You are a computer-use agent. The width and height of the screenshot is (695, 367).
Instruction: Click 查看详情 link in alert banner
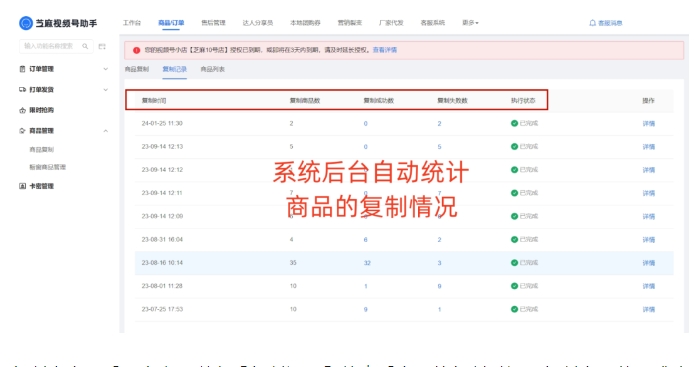click(385, 50)
